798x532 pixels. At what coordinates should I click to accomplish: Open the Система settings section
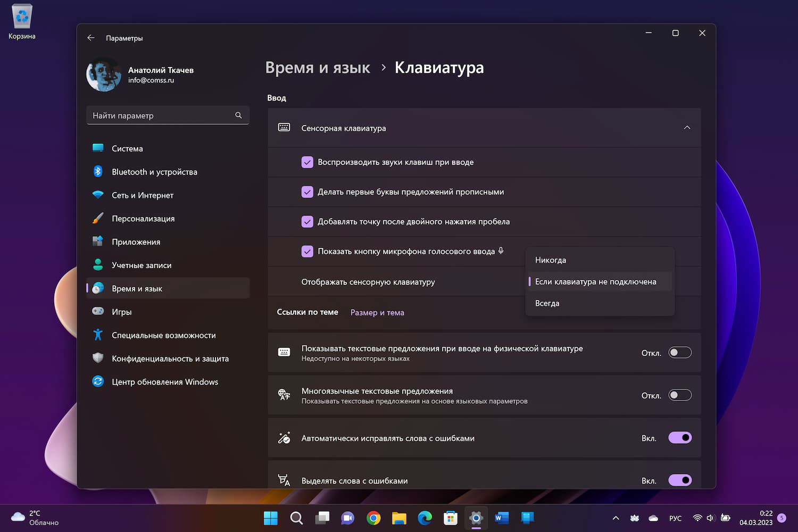coord(168,148)
